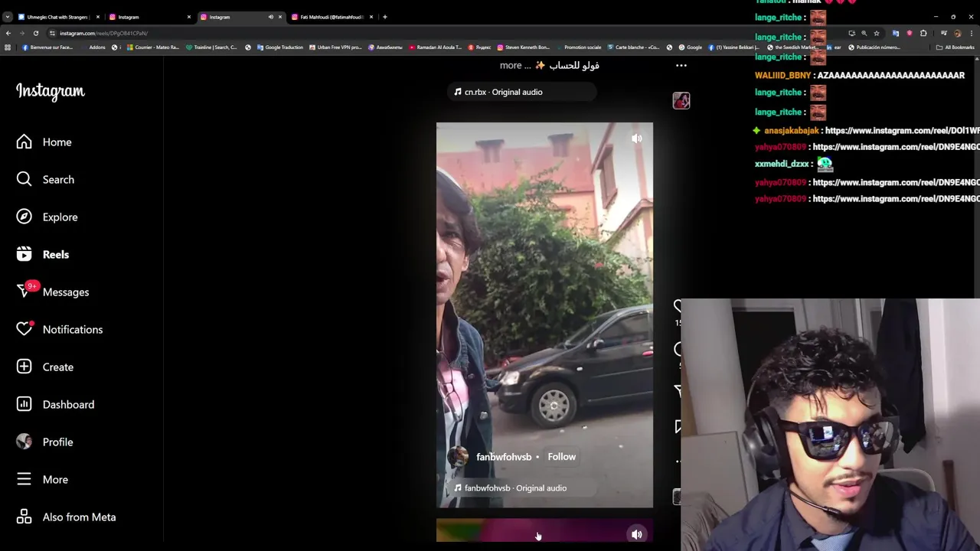This screenshot has height=551, width=980.
Task: Click Create in the sidebar
Action: (x=44, y=367)
